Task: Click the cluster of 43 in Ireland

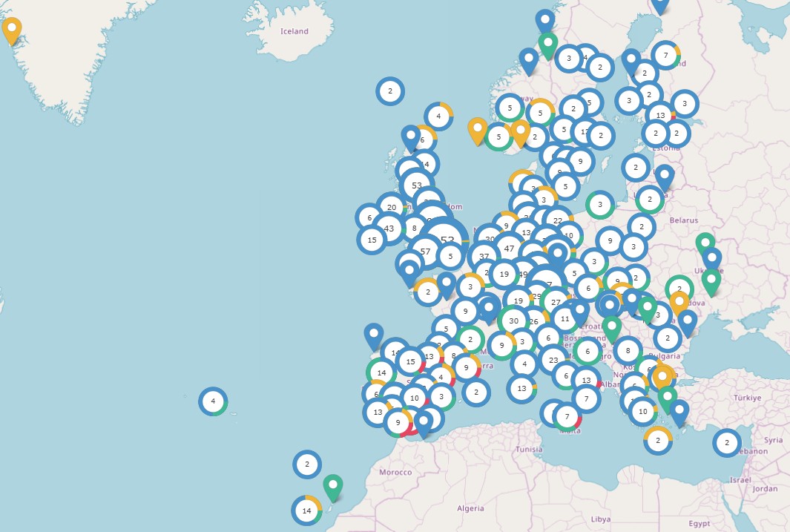Action: (389, 229)
